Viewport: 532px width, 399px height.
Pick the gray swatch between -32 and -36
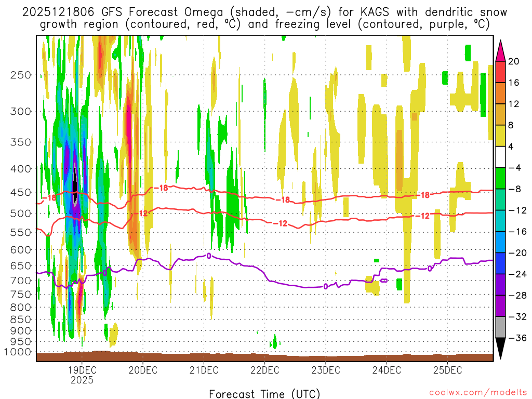pos(501,327)
